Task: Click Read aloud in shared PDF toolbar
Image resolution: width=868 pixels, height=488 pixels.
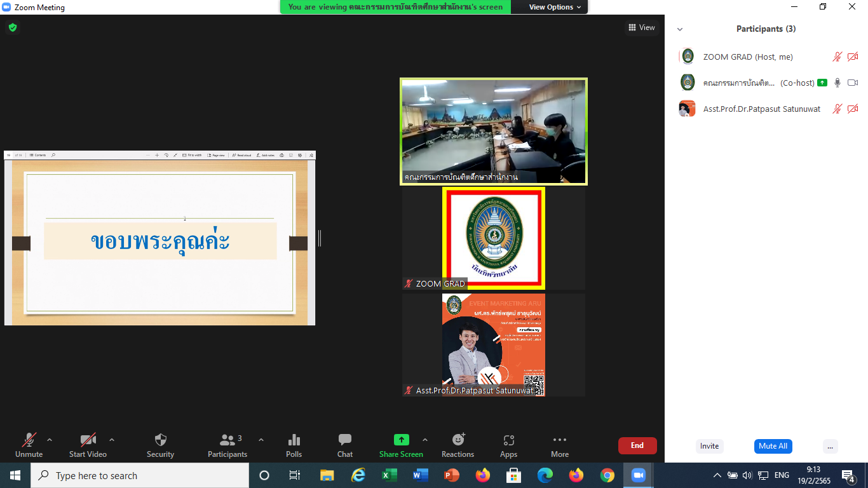Action: (x=241, y=155)
